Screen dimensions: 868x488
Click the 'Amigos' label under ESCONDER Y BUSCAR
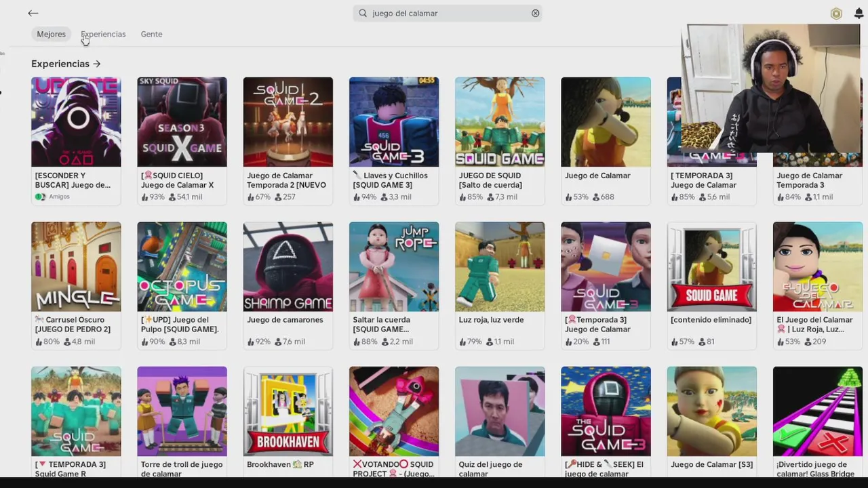point(59,197)
